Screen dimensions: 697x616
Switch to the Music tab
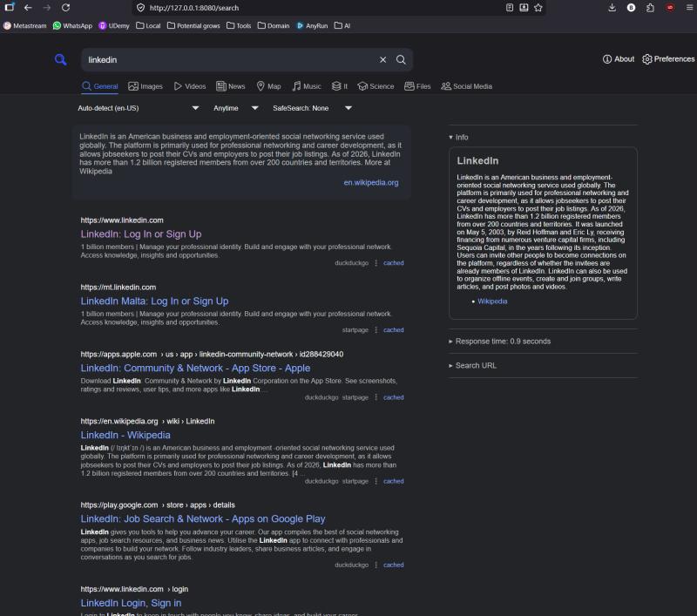tap(307, 86)
